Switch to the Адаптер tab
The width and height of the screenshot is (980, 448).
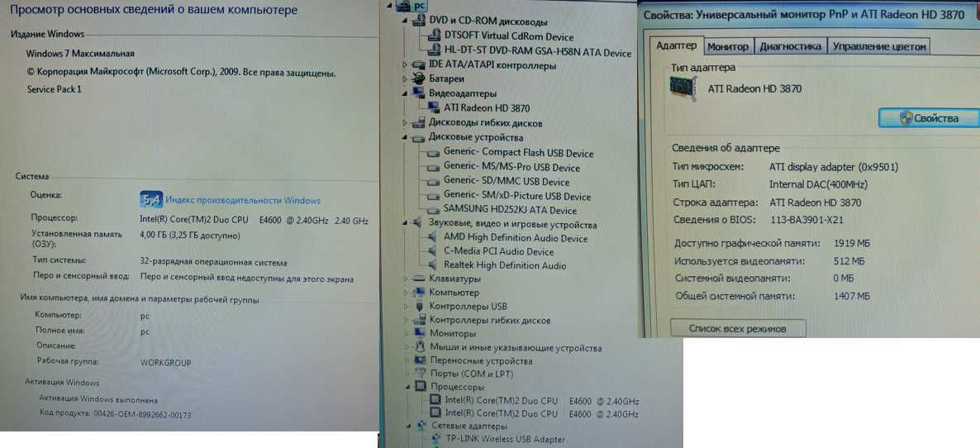(676, 45)
